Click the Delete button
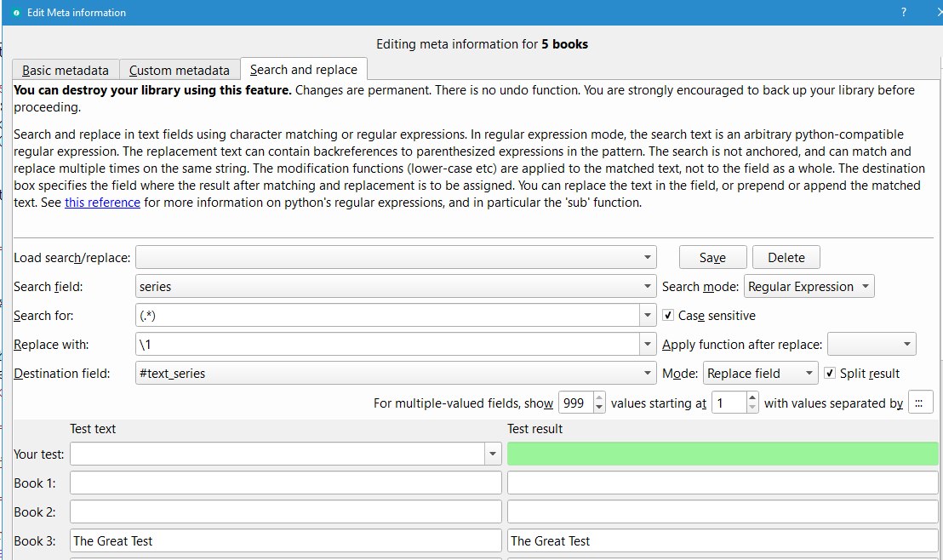Screen dimensions: 943x560 pos(786,258)
